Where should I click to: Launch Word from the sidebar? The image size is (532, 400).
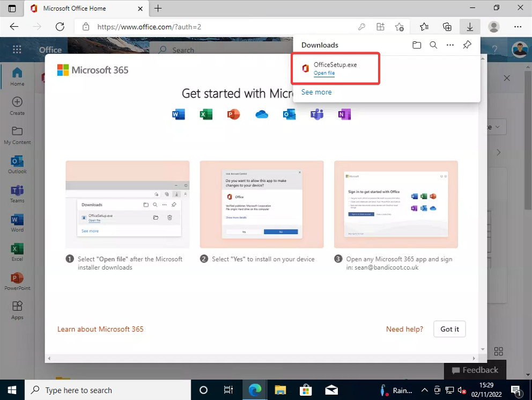coord(17,223)
